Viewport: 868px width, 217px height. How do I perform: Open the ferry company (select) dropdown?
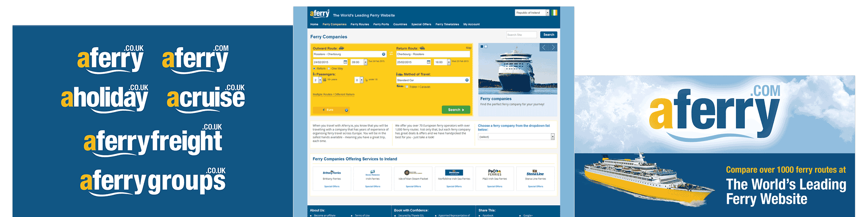pos(516,137)
